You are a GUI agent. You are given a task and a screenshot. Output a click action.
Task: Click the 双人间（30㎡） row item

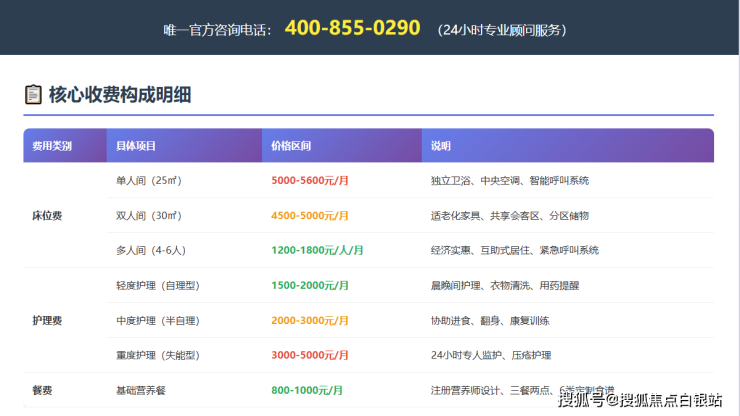tap(149, 216)
